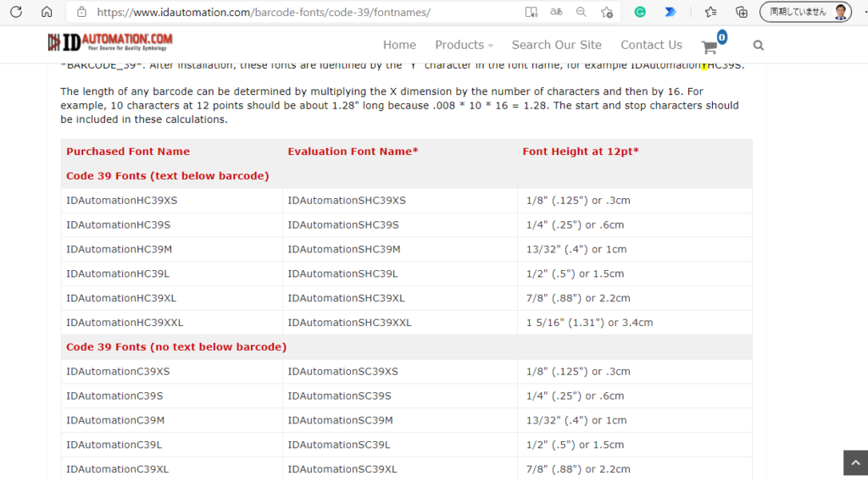Viewport: 868px width, 481px height.
Task: Open immersive reader icon in address bar
Action: point(531,12)
